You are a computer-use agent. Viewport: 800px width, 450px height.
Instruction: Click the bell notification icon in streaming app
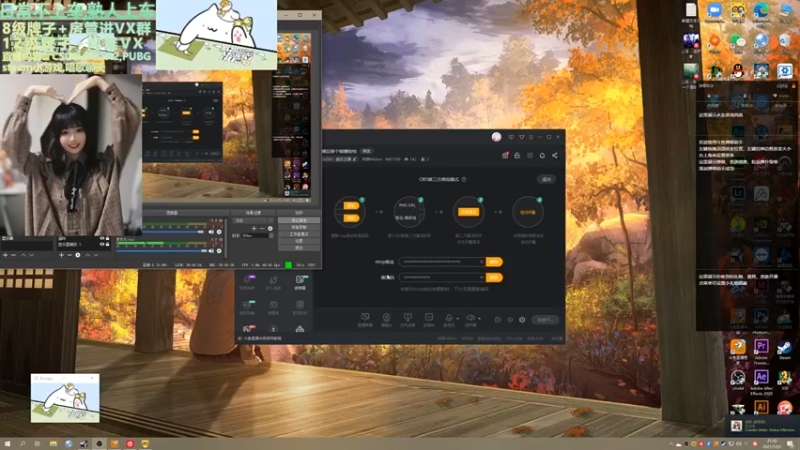click(542, 156)
